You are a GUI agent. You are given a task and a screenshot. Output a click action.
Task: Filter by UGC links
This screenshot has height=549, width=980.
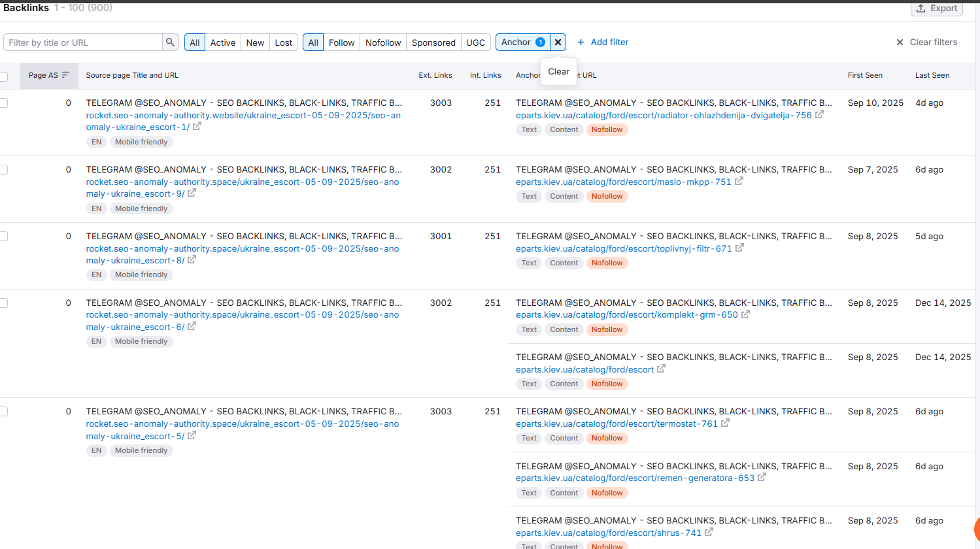pyautogui.click(x=476, y=42)
